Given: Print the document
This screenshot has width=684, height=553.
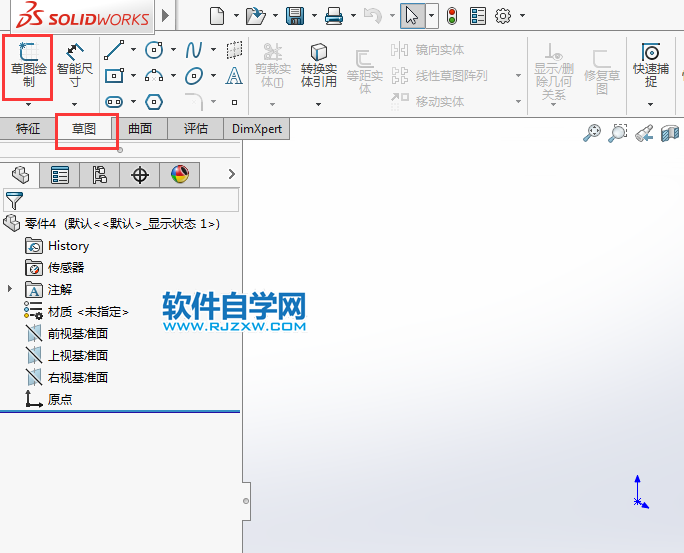Looking at the screenshot, I should tap(334, 16).
